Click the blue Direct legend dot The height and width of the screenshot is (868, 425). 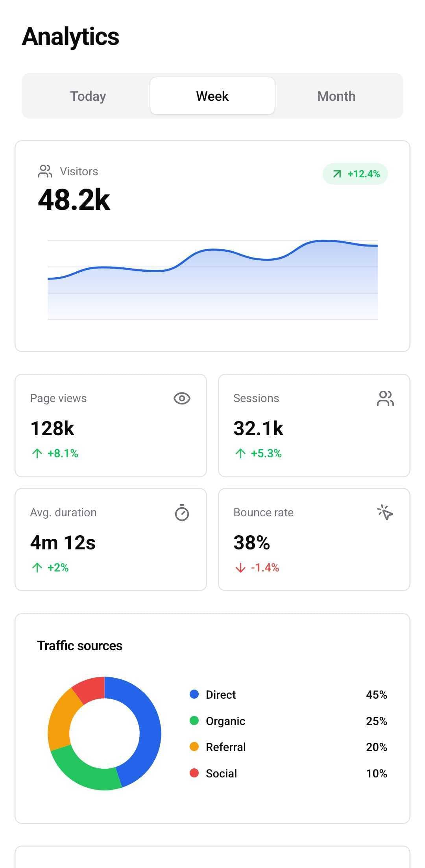194,694
